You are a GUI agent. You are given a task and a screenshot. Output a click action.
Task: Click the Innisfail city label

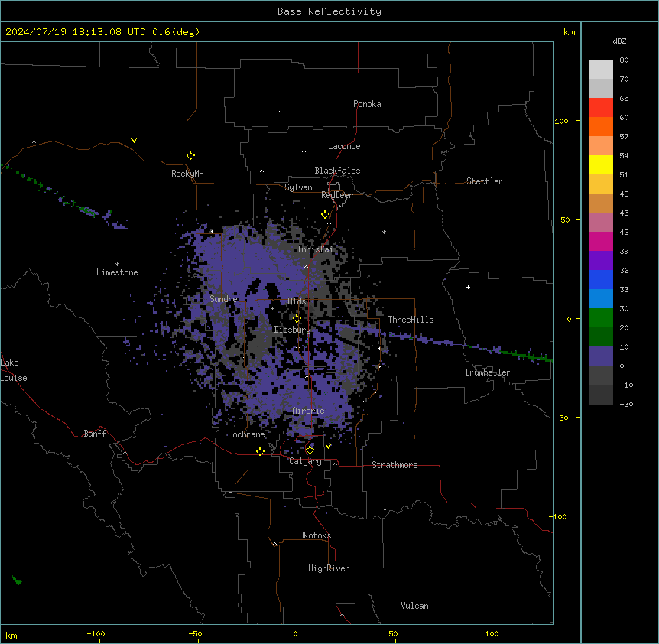(x=318, y=249)
